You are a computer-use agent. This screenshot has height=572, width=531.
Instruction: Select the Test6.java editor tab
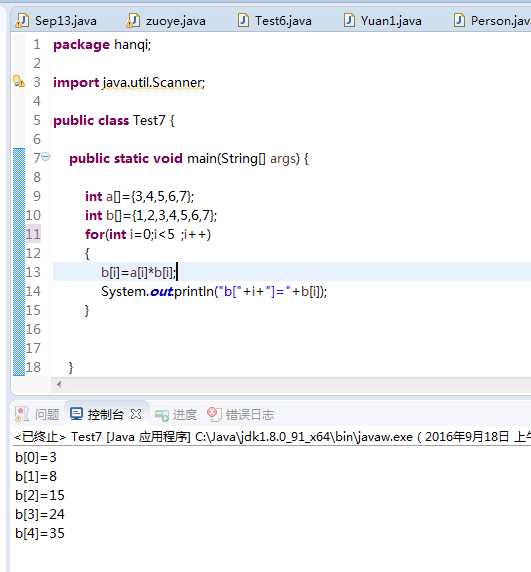coord(275,21)
